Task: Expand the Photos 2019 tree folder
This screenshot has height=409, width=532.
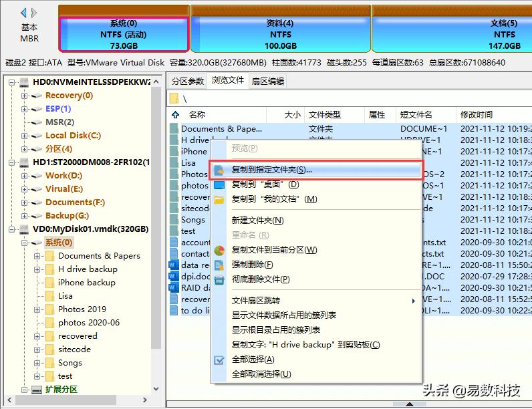Action: coord(37,309)
